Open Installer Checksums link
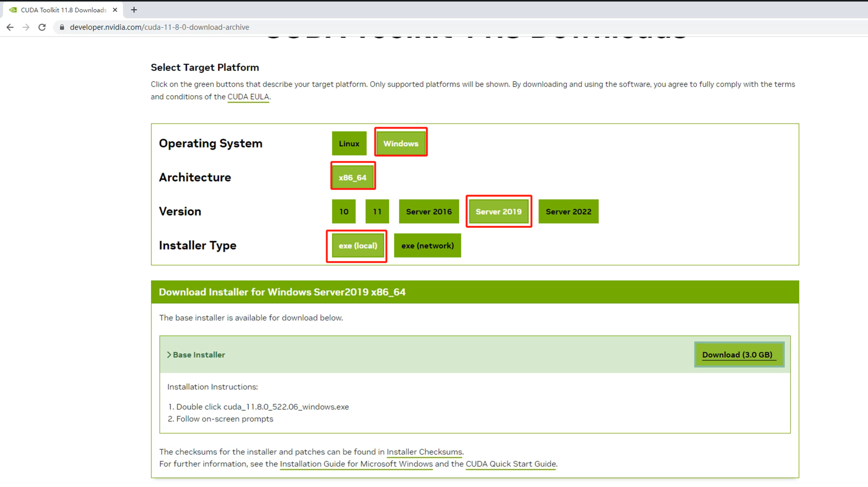 tap(424, 452)
